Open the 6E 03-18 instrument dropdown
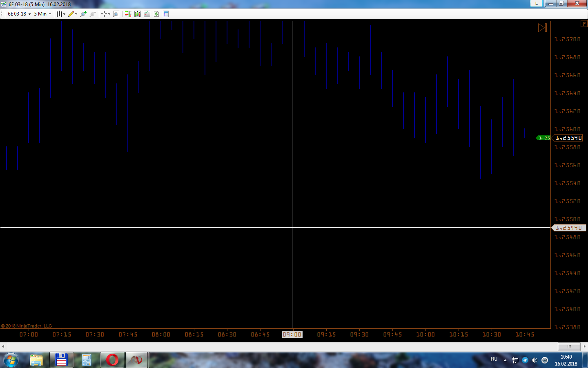The height and width of the screenshot is (368, 588). (x=19, y=14)
